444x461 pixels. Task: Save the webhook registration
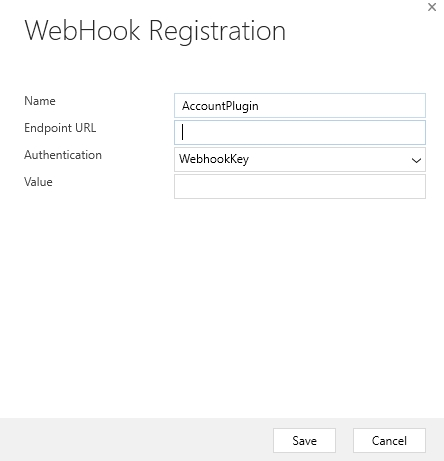tap(304, 441)
